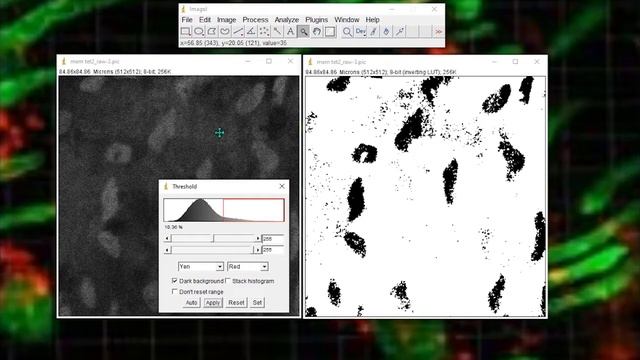Select the Pencil tool in toolbar

coord(373,31)
